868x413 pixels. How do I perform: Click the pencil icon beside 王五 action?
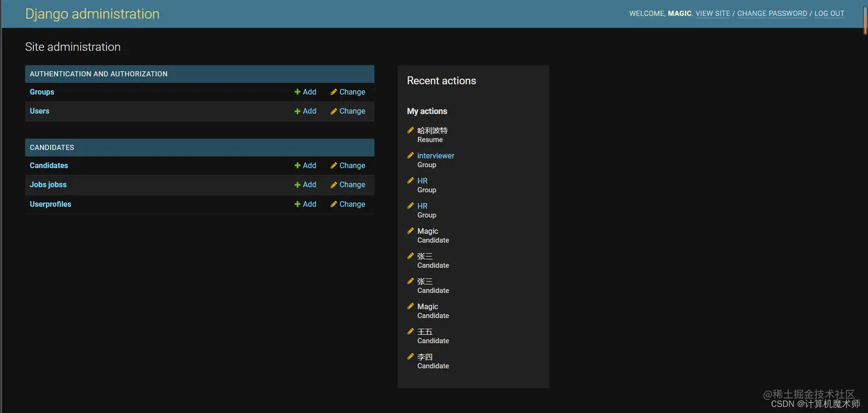410,331
